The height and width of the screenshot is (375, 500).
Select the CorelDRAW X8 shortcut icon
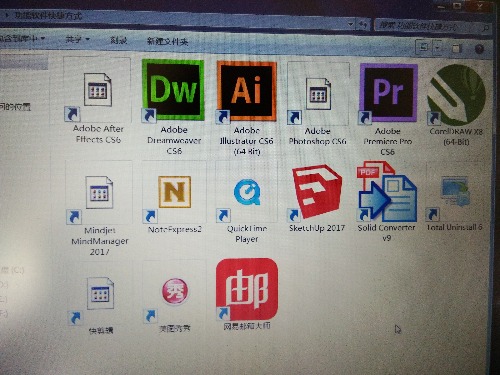point(456,95)
